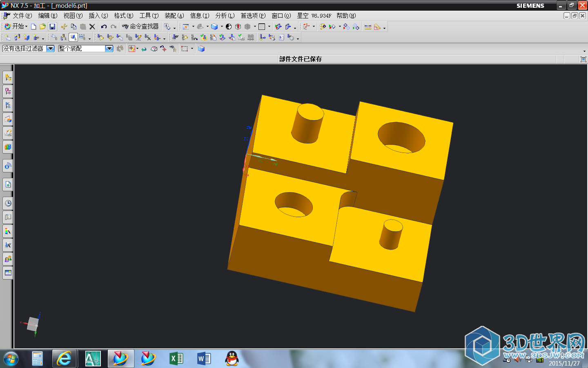Click the Measure Distance ruler icon
Viewport: 588px width, 368px height.
click(368, 27)
